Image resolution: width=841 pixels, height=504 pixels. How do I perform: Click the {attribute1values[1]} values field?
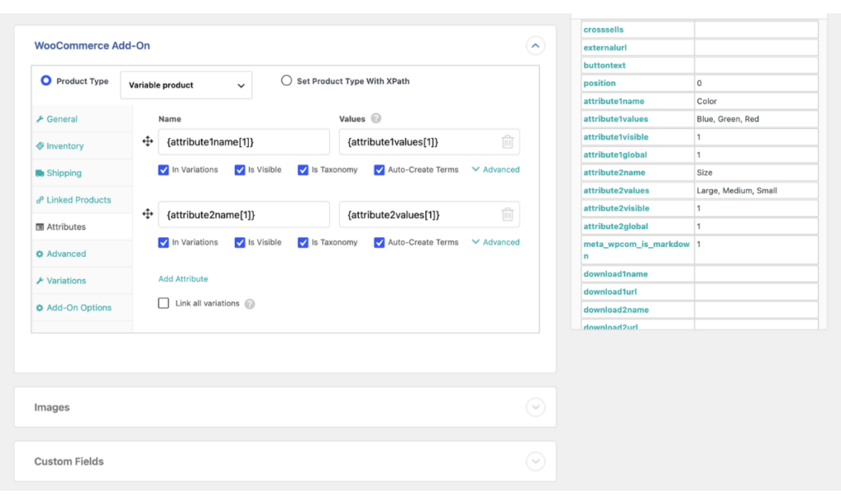pyautogui.click(x=429, y=141)
